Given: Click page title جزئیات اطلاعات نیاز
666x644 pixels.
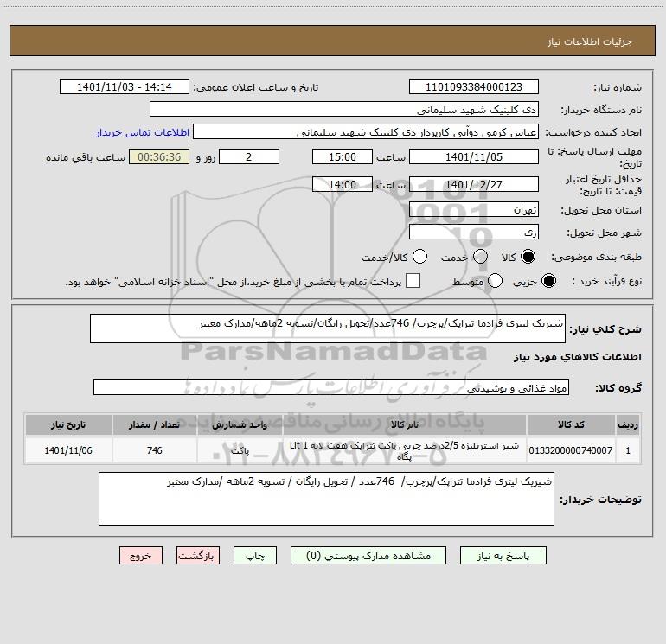Looking at the screenshot, I should (x=590, y=41).
